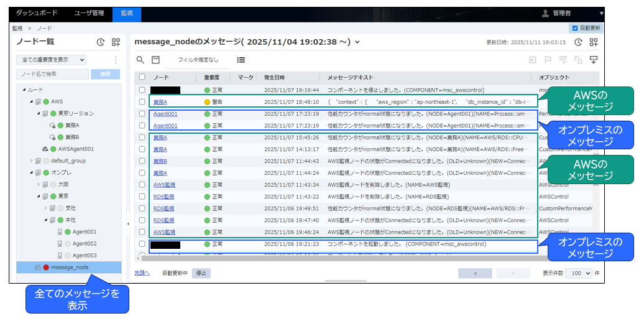Click the clock icon next to update time
644x321 pixels.
point(578,42)
